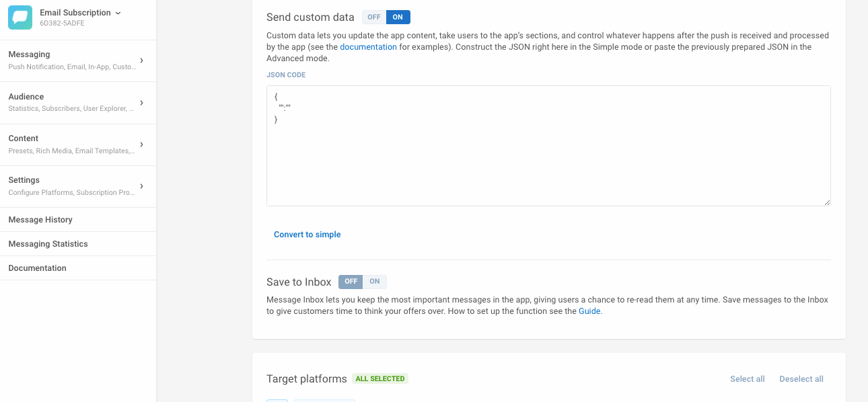Click Deselect all for target platforms
Viewport: 868px width, 402px height.
pyautogui.click(x=801, y=379)
